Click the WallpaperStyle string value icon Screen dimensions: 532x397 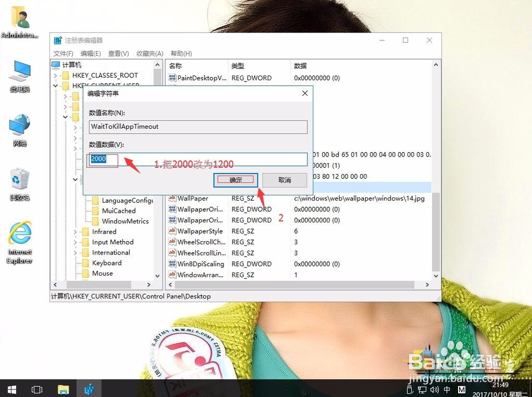pos(173,231)
